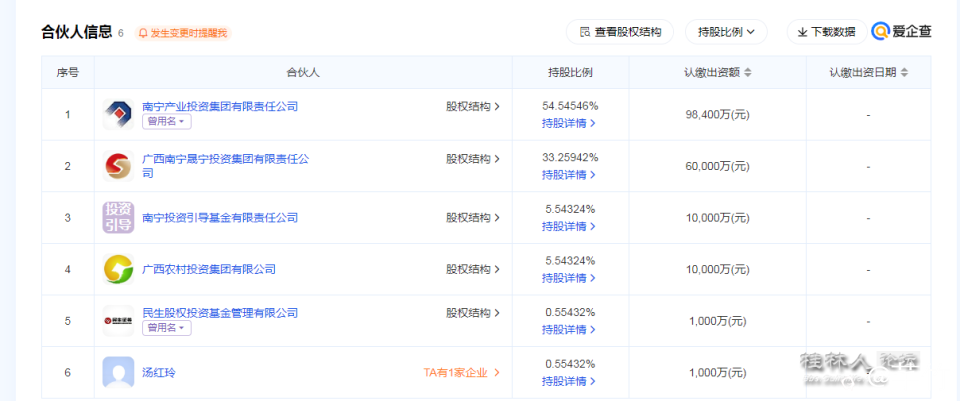Open the 持股比例 dropdown filter
This screenshot has height=401, width=960.
pos(726,32)
